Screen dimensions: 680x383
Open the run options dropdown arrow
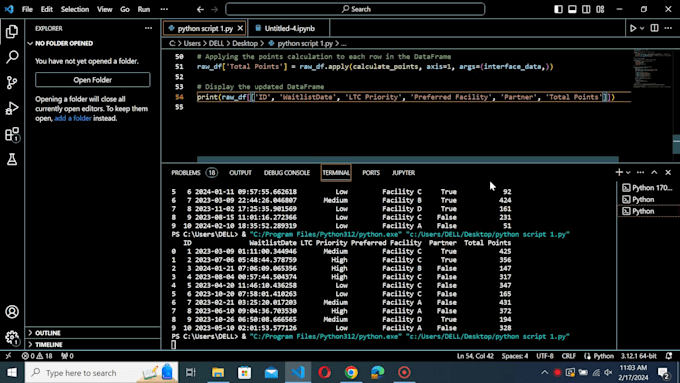click(x=642, y=28)
